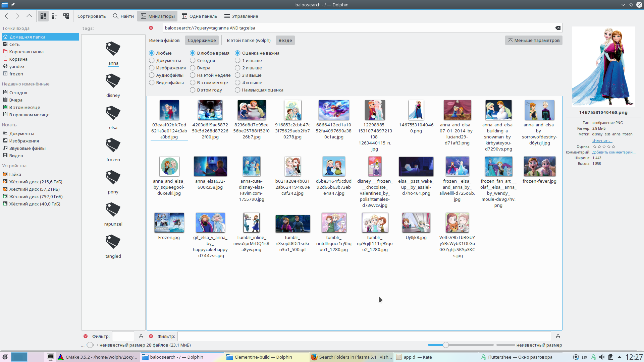Screen dimensions: 644x362
Task: Click the tags panel filter field
Action: pyautogui.click(x=123, y=336)
